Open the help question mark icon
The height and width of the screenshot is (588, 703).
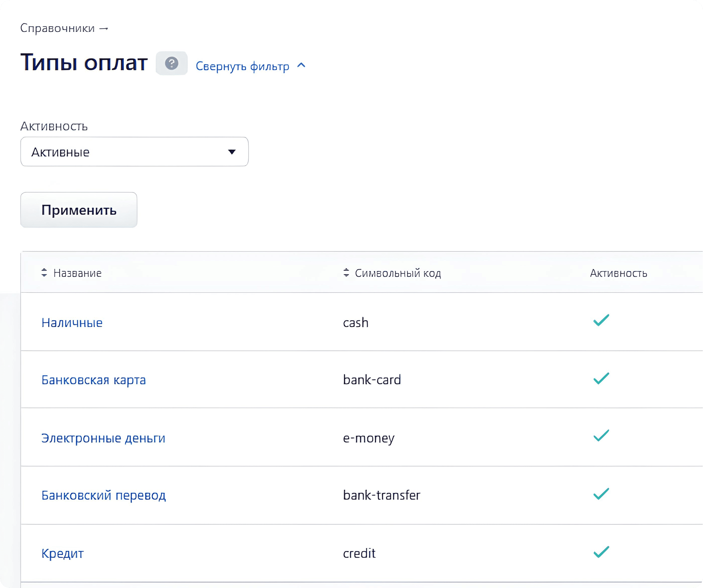171,63
